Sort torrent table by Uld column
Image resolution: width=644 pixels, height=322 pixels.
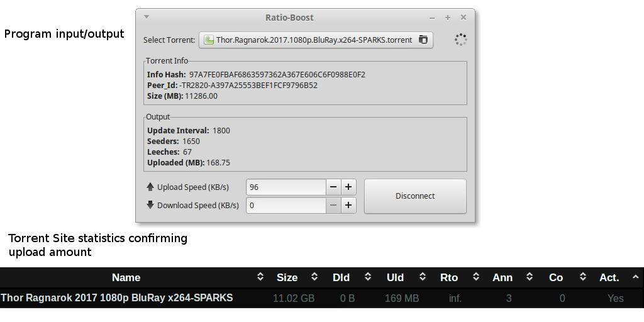(x=395, y=277)
